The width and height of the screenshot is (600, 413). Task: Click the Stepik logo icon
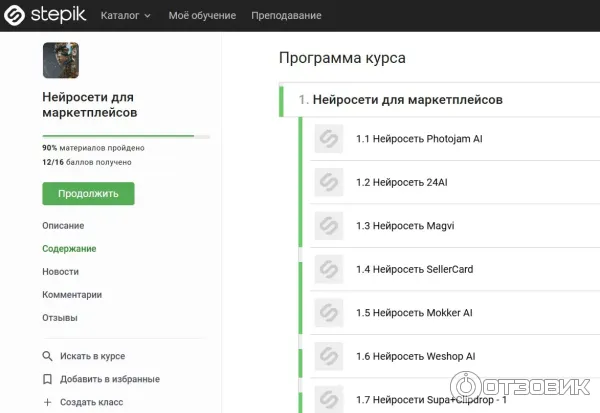point(15,15)
